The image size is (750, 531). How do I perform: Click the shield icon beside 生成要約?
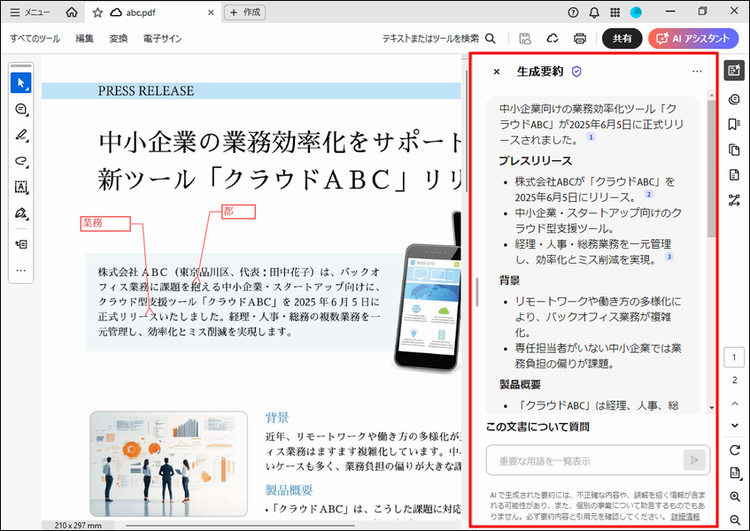coord(577,72)
